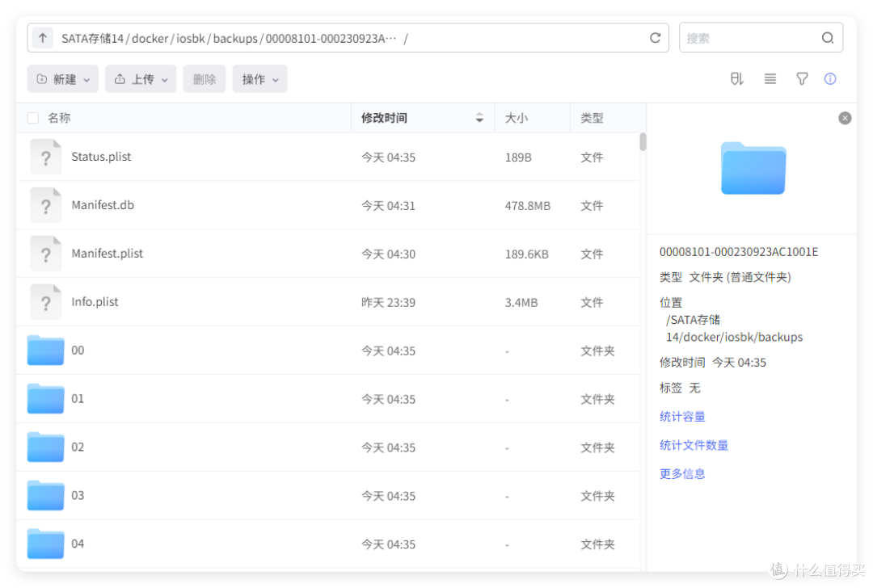
Task: Click the Info.plist file icon
Action: [x=45, y=302]
